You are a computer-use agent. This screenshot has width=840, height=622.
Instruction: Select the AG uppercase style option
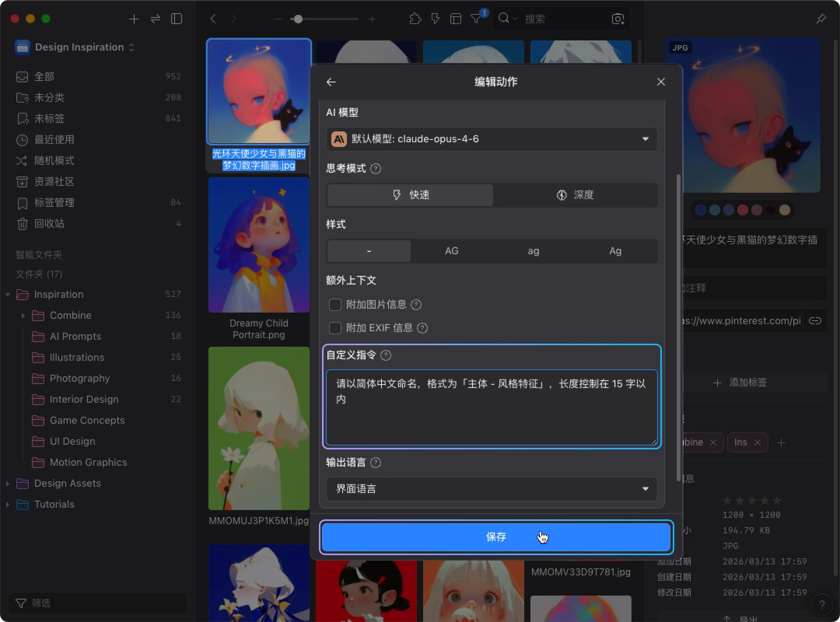(451, 251)
